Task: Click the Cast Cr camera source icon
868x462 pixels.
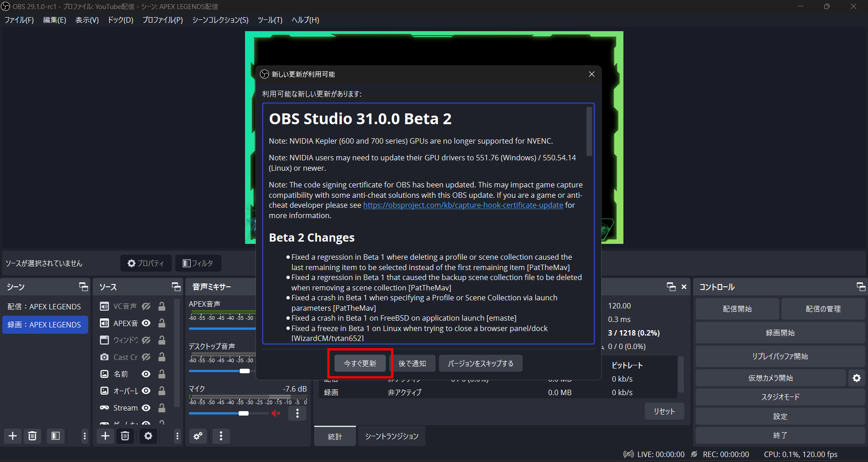Action: (x=104, y=357)
